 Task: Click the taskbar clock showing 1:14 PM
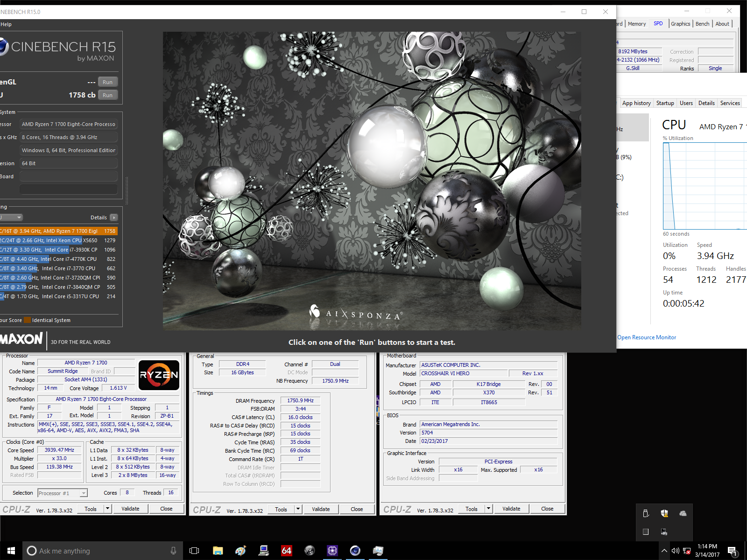707,551
